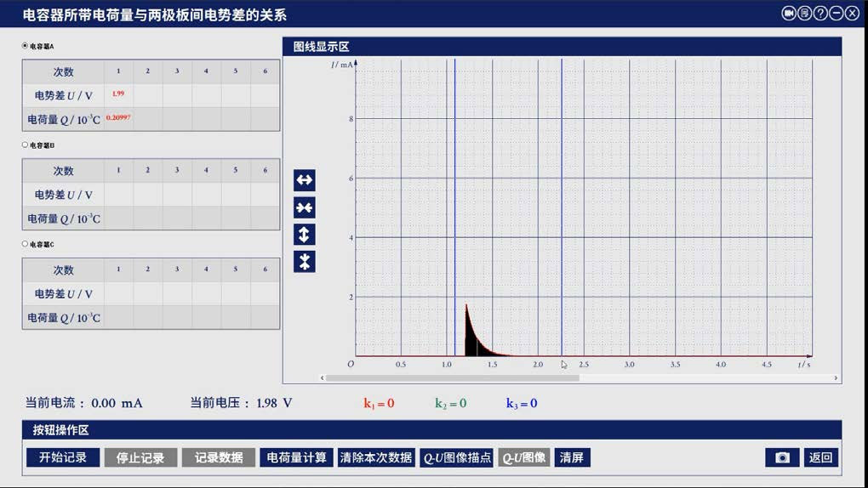The width and height of the screenshot is (868, 488).
Task: Open the notes document icon in title bar
Action: (805, 14)
